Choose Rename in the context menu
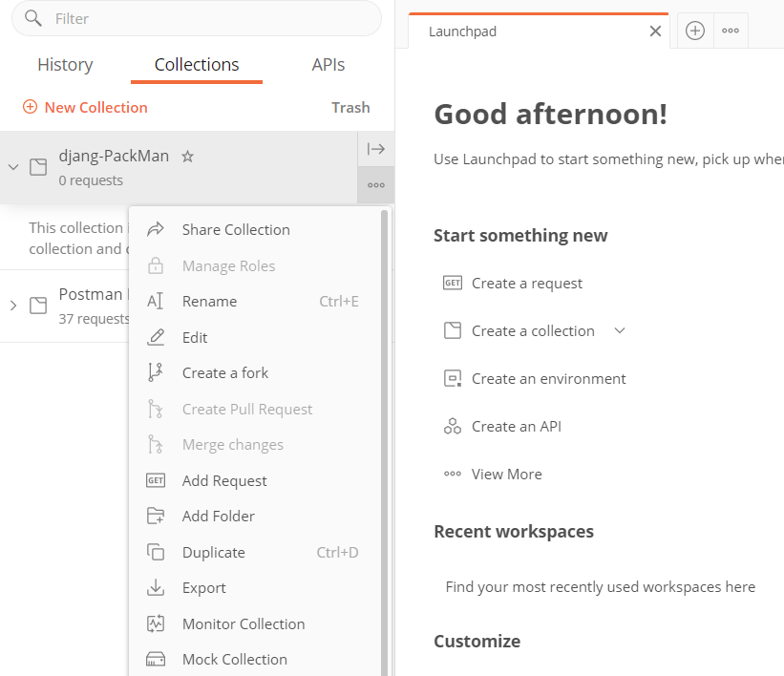Screen dimensions: 784x676 tap(255, 302)
